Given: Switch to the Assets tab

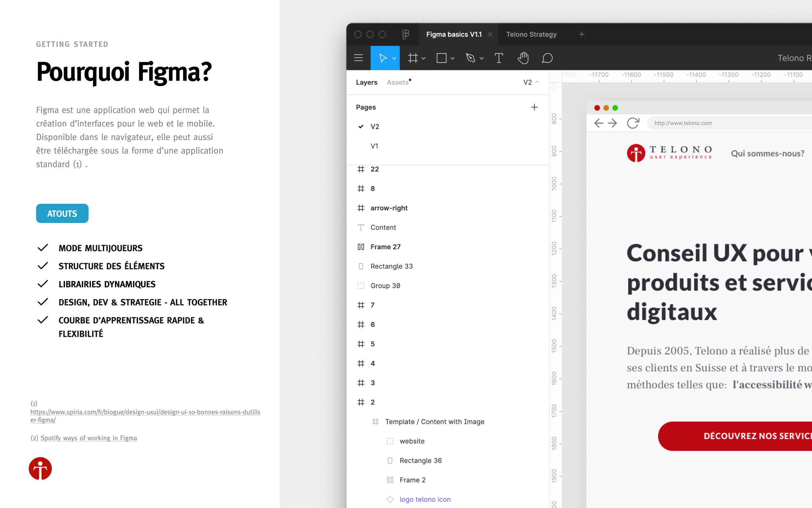Looking at the screenshot, I should point(398,82).
